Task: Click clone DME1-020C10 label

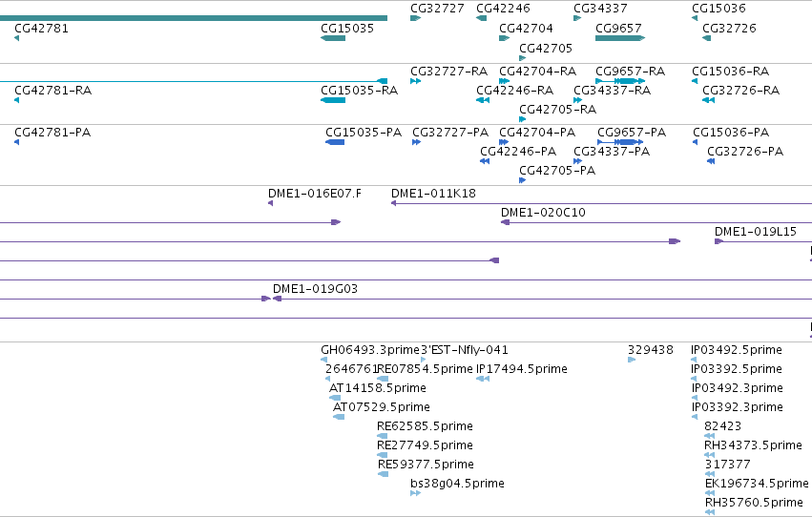Action: (x=543, y=212)
